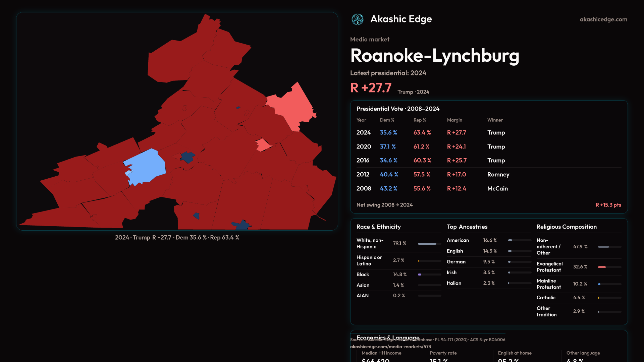Click the R +27.7 headline margin
The height and width of the screenshot is (362, 644).
371,88
